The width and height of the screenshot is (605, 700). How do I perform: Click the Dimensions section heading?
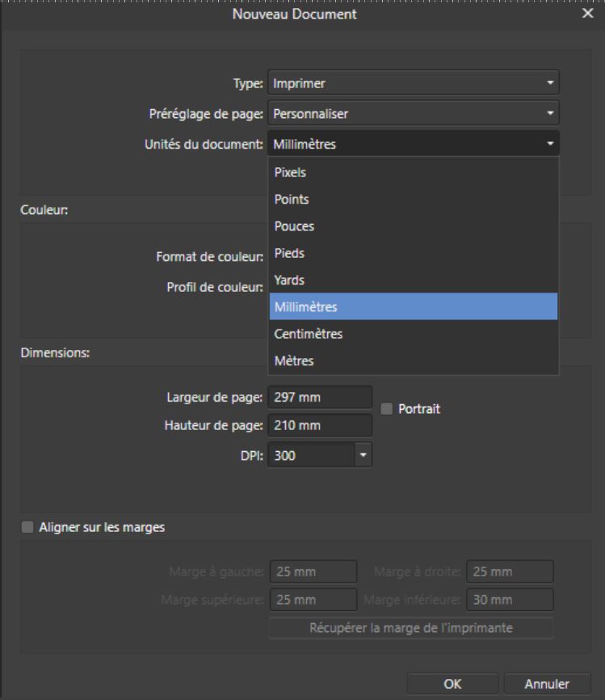[55, 352]
